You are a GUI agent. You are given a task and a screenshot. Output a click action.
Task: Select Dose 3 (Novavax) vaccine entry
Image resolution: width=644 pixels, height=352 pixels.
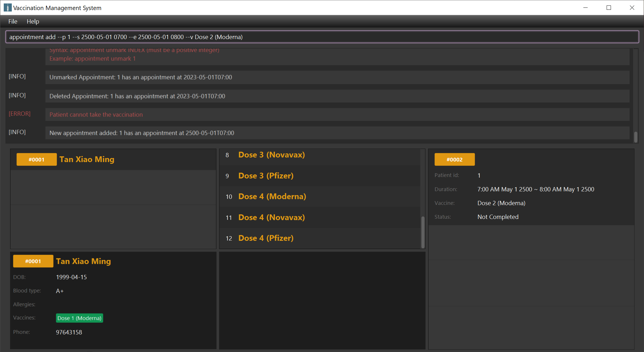pos(271,155)
